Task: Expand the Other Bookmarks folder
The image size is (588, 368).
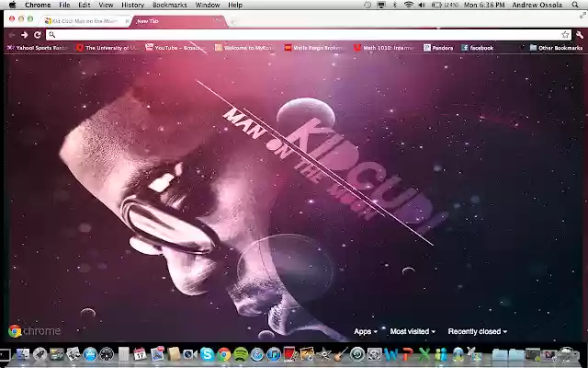Action: click(x=556, y=48)
